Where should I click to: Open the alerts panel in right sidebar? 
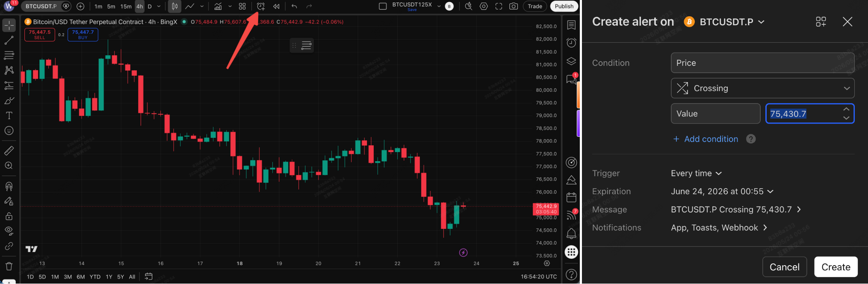571,43
